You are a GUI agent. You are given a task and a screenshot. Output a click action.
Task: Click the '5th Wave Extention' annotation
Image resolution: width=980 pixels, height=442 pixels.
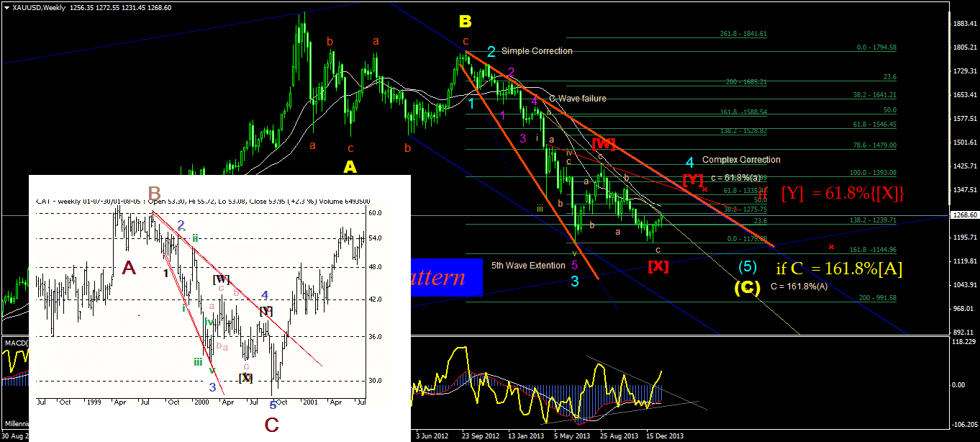pos(528,266)
